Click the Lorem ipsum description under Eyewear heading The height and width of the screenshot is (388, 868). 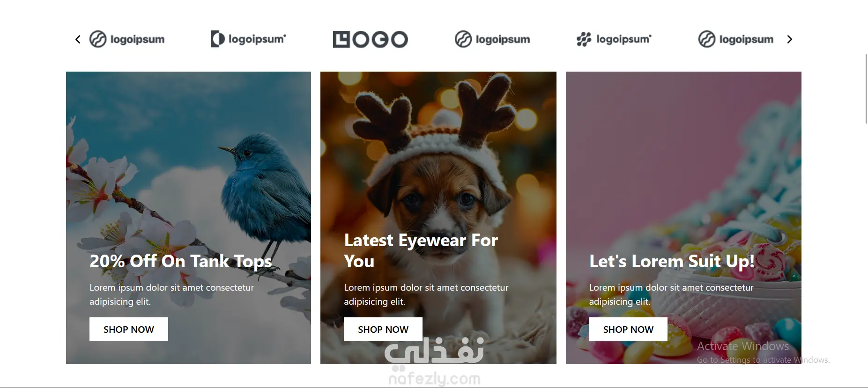tap(426, 294)
